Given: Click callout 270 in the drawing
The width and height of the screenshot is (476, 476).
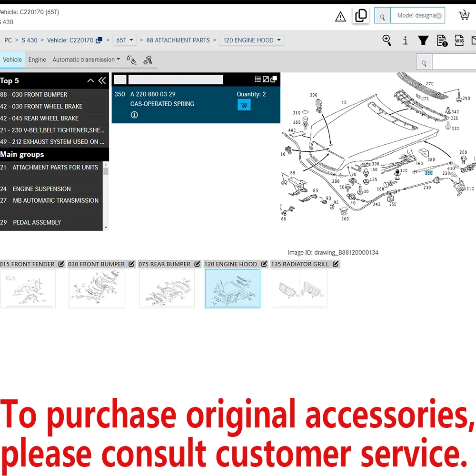Looking at the screenshot, I should [429, 83].
